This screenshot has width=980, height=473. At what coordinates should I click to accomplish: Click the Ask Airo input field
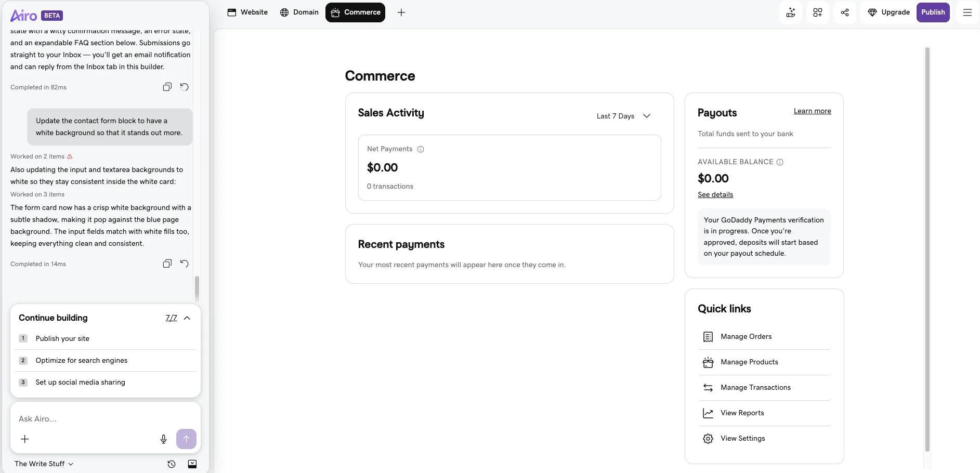tap(86, 419)
